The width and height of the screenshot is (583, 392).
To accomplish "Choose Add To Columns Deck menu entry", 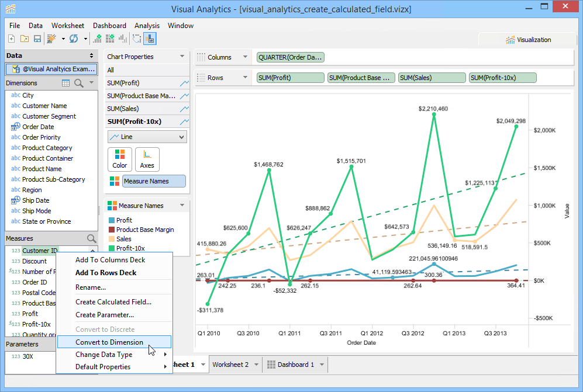I will point(114,260).
